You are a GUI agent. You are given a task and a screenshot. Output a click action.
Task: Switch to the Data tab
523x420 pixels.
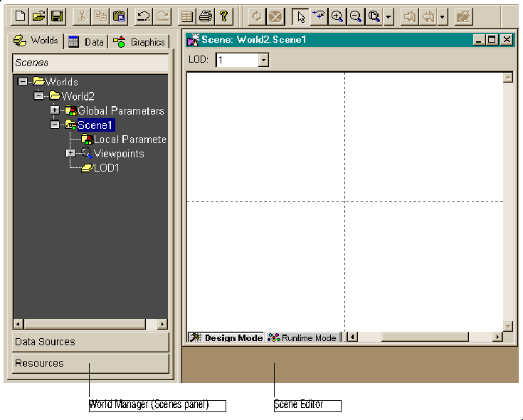click(87, 42)
